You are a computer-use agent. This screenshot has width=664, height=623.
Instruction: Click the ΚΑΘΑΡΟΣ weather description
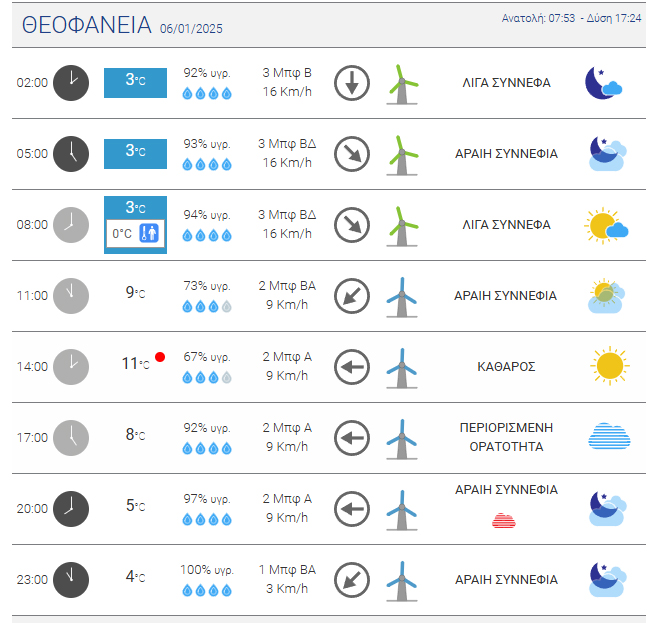[x=506, y=367]
